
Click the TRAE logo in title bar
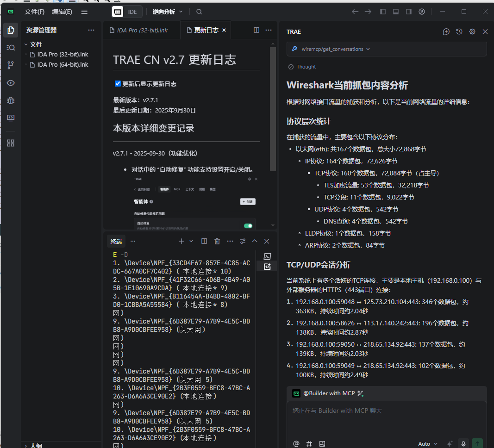[11, 12]
